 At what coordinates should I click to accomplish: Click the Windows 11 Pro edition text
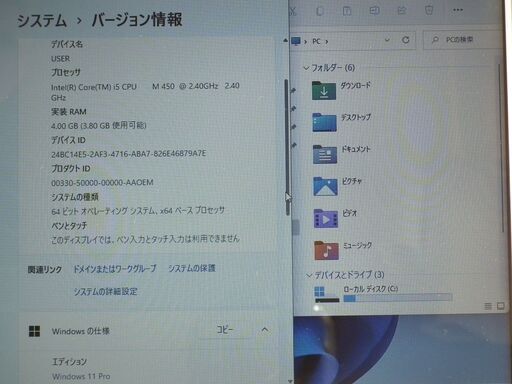click(x=81, y=377)
